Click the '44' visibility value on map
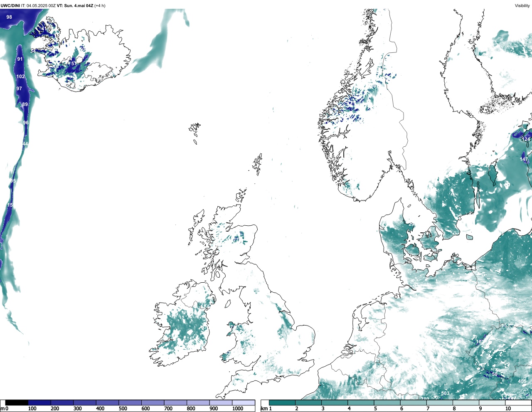Image resolution: width=532 pixels, height=412 pixels. coord(25,144)
